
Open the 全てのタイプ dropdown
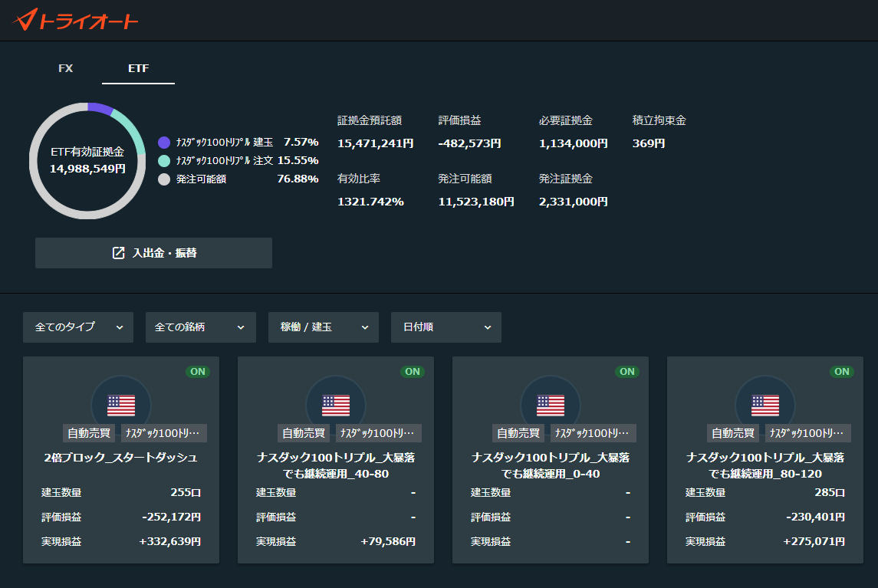pyautogui.click(x=78, y=327)
